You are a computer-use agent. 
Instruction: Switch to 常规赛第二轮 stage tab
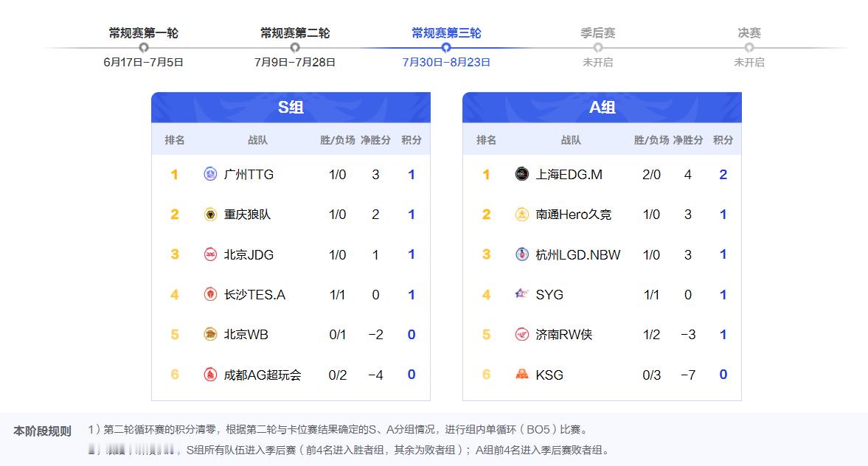coord(295,33)
